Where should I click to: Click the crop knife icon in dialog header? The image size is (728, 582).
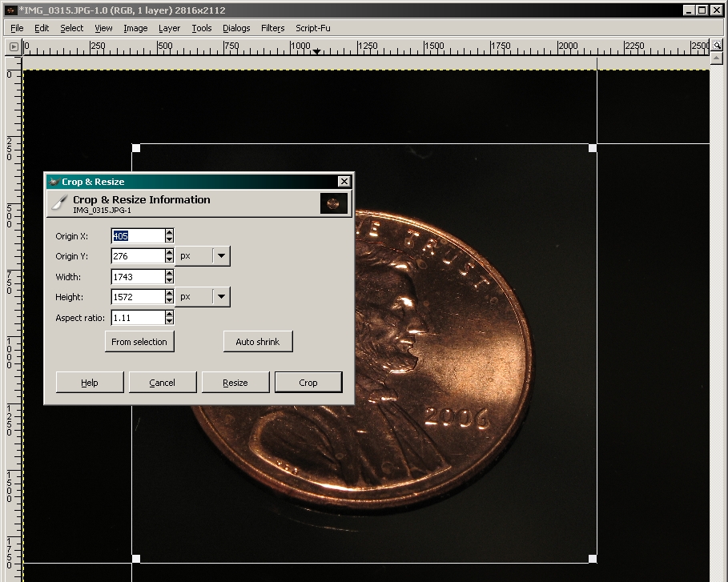[x=59, y=203]
